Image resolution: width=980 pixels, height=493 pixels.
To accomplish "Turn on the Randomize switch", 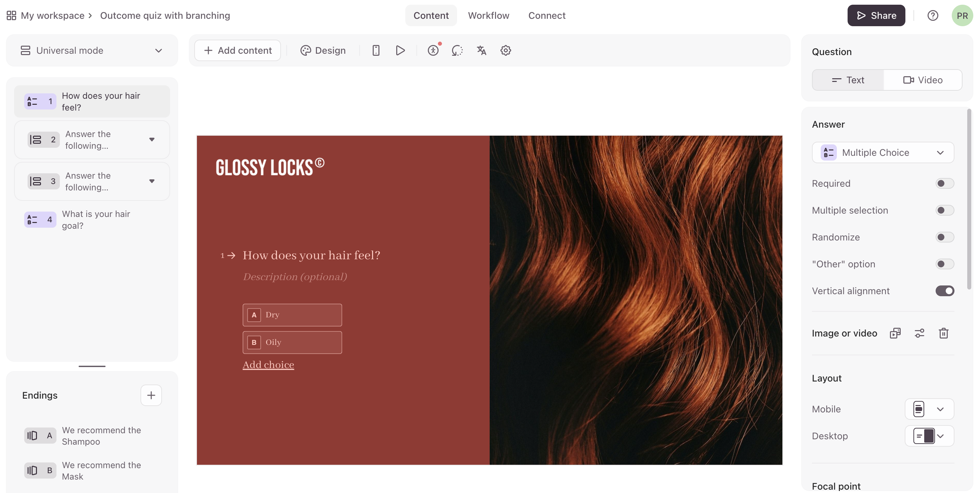I will click(x=945, y=237).
